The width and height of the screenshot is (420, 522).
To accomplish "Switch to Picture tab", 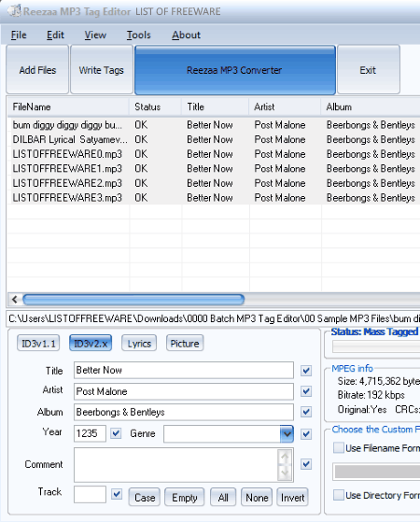I will [x=185, y=344].
